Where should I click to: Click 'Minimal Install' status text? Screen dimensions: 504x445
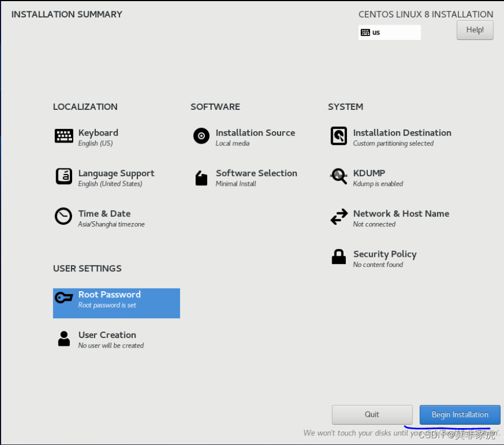coord(235,184)
